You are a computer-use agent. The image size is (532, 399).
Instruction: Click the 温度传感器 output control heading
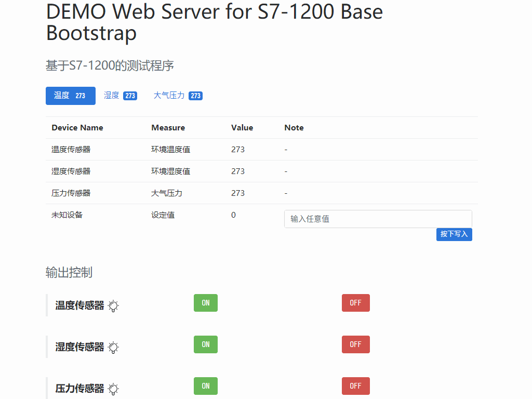coord(79,305)
